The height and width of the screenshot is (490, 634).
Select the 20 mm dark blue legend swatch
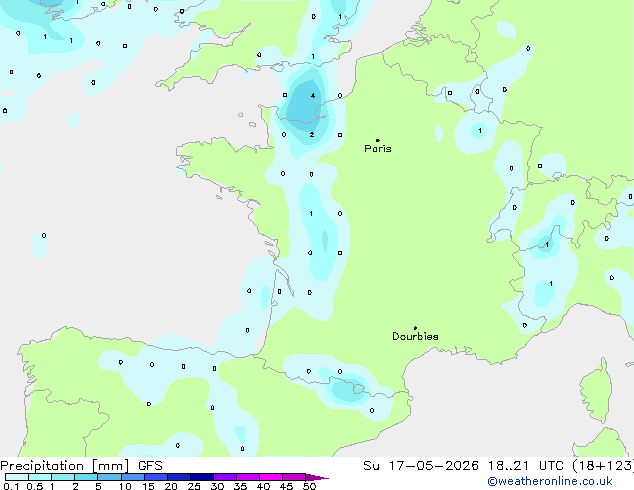[178, 477]
